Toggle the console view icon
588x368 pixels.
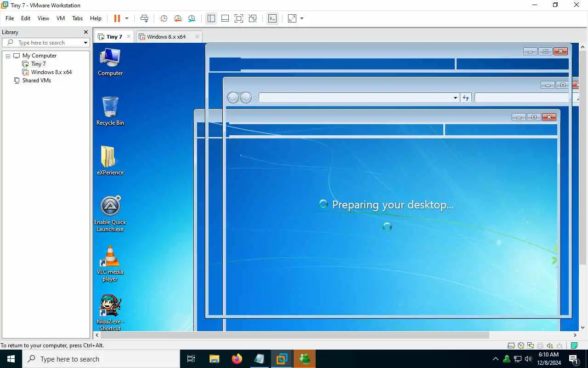point(272,18)
